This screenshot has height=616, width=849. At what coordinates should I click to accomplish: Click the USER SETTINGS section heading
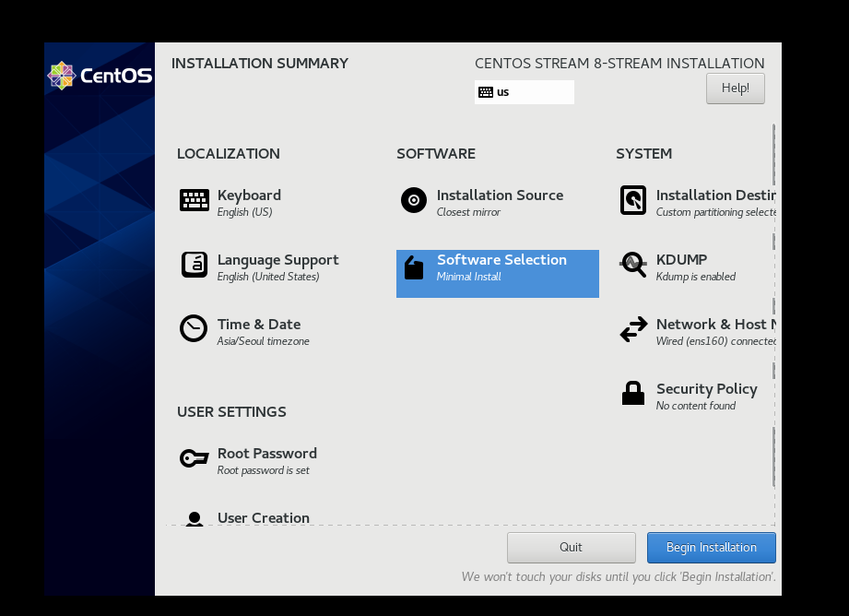click(231, 412)
